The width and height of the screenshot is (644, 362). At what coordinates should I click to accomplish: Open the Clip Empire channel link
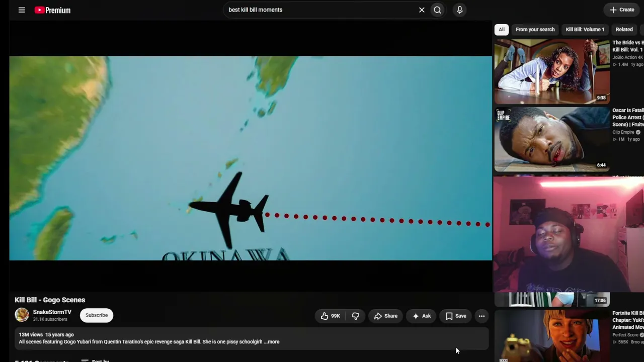623,132
